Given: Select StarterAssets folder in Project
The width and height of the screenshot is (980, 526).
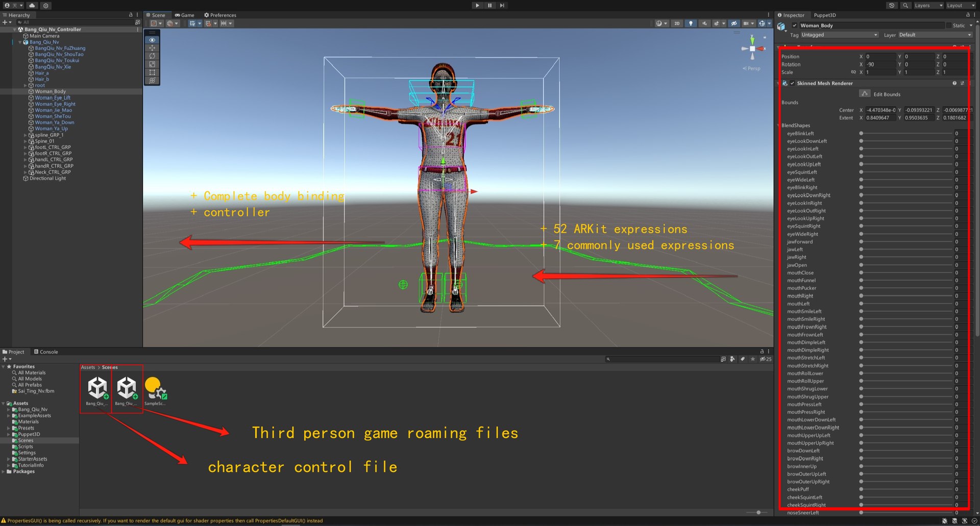Looking at the screenshot, I should click(33, 459).
